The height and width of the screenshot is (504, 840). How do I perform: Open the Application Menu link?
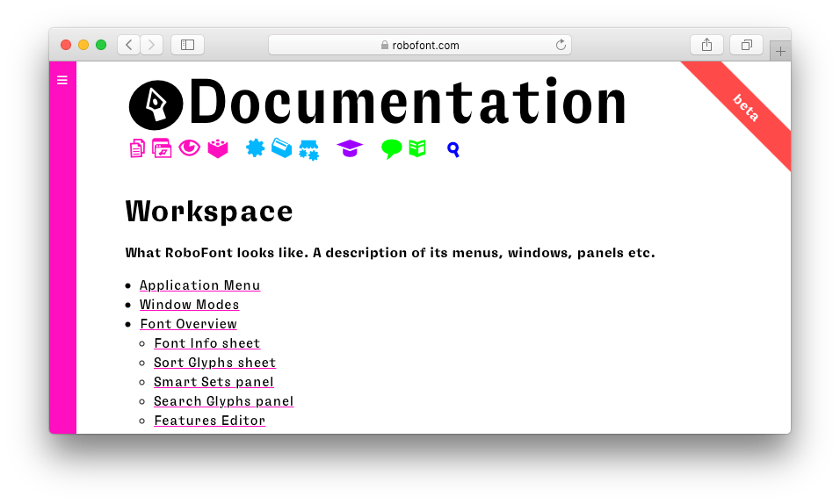pyautogui.click(x=199, y=285)
